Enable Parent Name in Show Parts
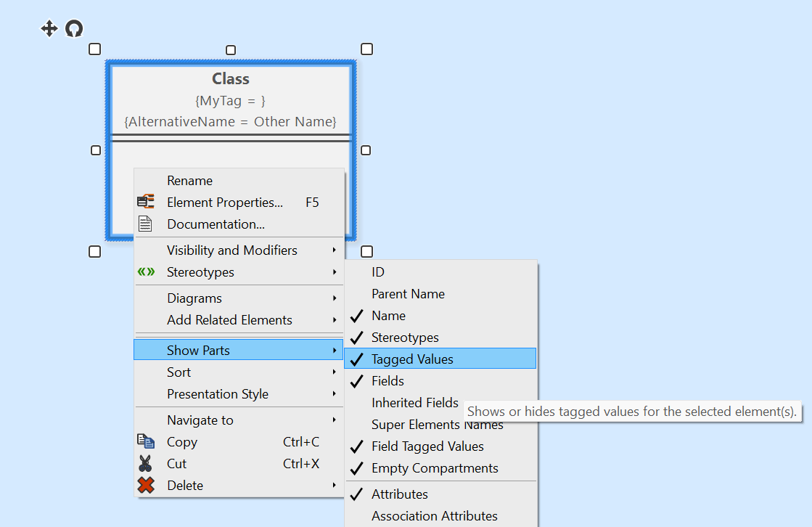The image size is (812, 527). coord(440,294)
